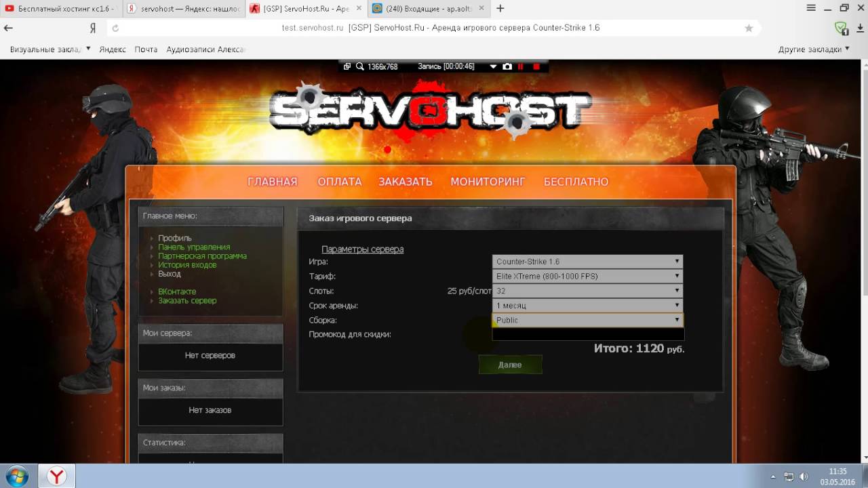
Task: Open the 'Аудиозаписи' bookmark
Action: point(205,49)
